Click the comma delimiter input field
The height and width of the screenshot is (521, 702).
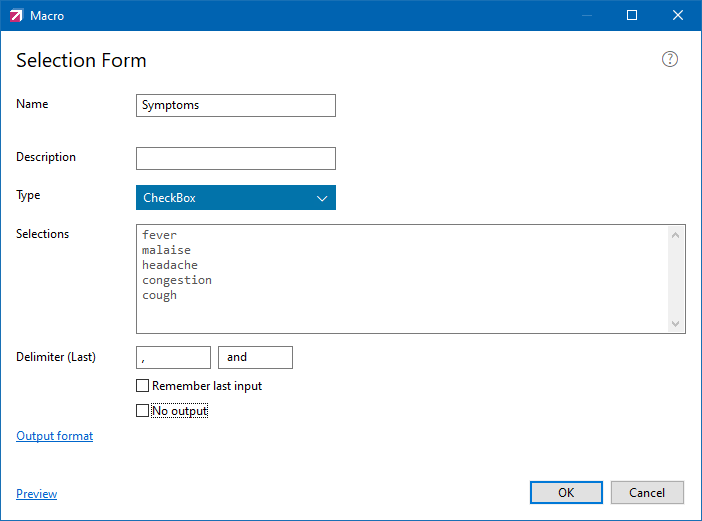[173, 357]
